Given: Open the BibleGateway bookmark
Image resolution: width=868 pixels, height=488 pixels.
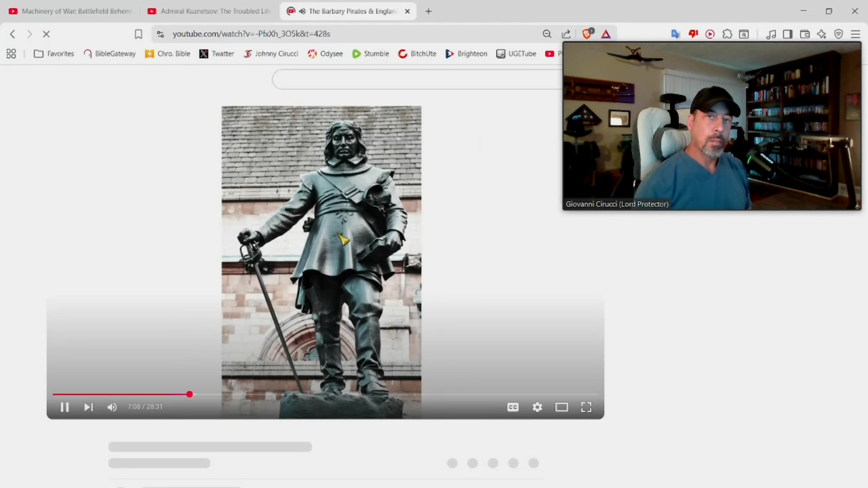Looking at the screenshot, I should tap(109, 54).
